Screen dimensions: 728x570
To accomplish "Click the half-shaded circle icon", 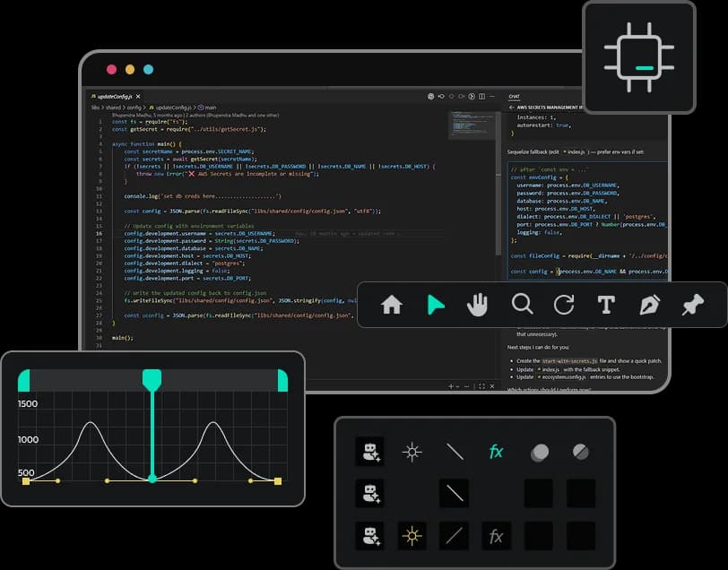I will 580,452.
